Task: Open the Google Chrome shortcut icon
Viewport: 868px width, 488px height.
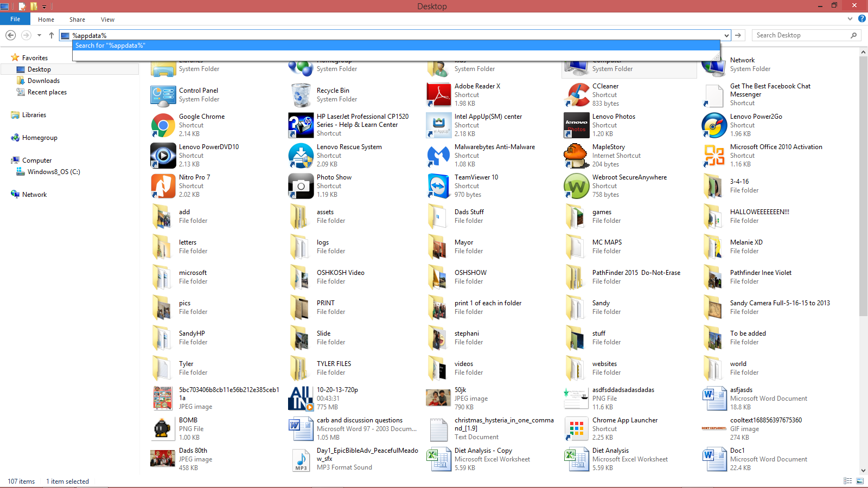Action: (163, 125)
